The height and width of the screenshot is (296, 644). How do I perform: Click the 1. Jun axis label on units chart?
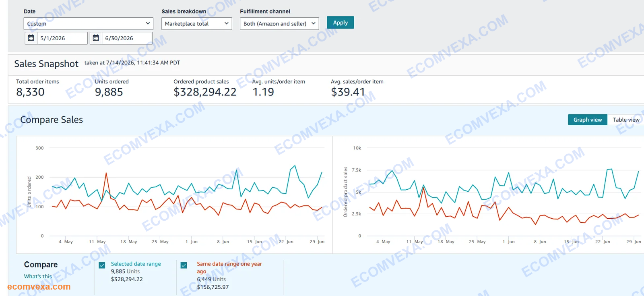(x=192, y=242)
